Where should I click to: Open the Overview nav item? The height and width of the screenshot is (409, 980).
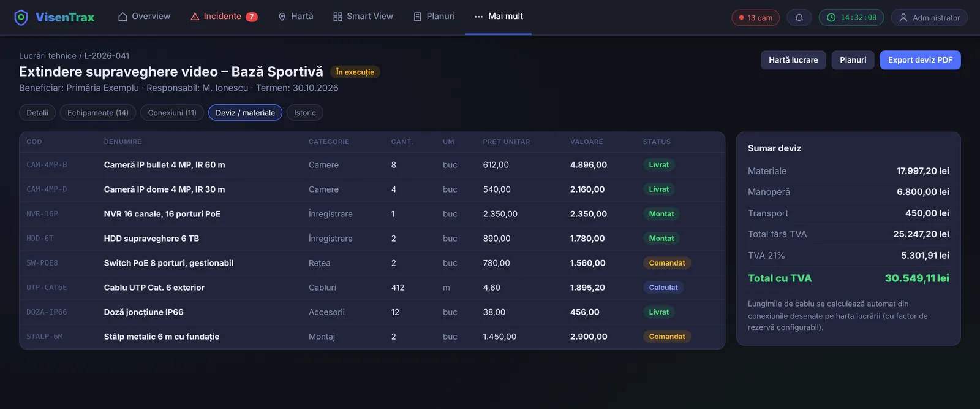click(144, 17)
